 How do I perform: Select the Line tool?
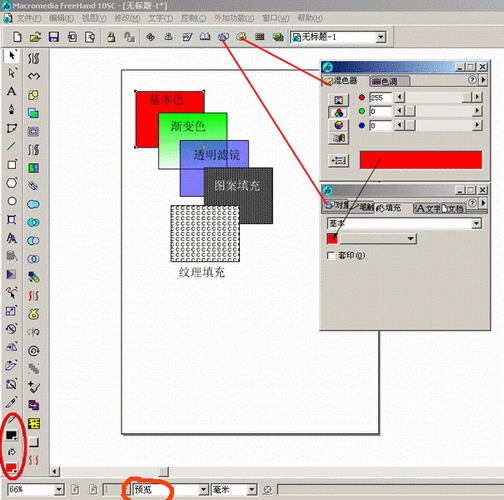tap(12, 146)
